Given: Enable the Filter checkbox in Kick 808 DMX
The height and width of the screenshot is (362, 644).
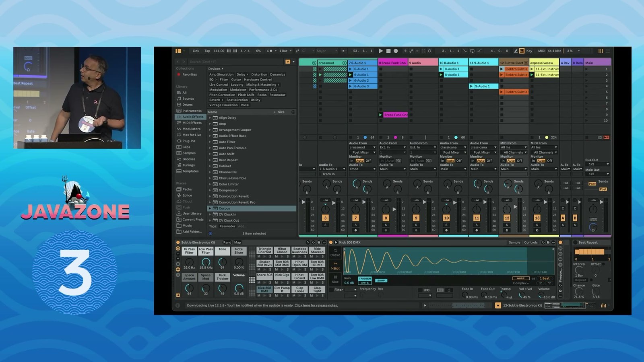Looking at the screenshot, I should point(332,290).
